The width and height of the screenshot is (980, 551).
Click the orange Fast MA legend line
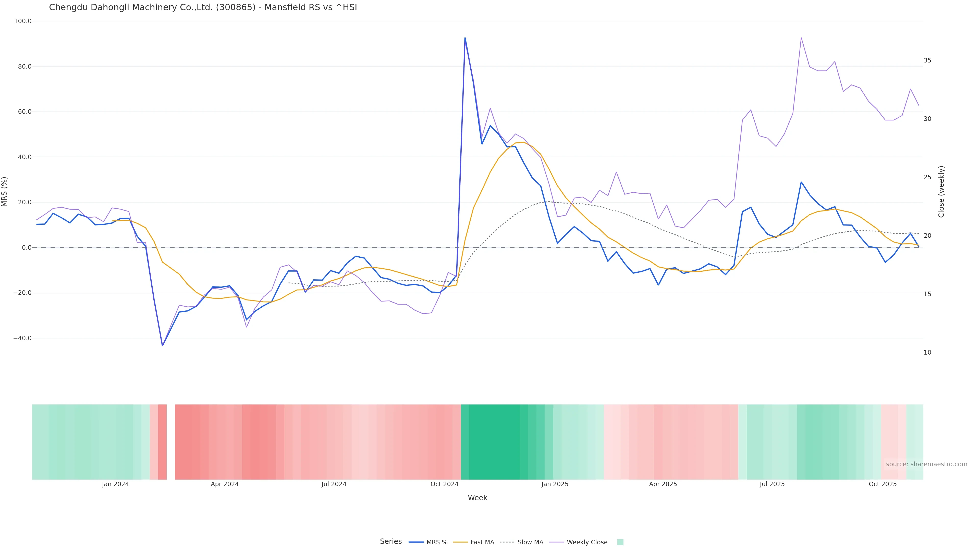tap(460, 542)
